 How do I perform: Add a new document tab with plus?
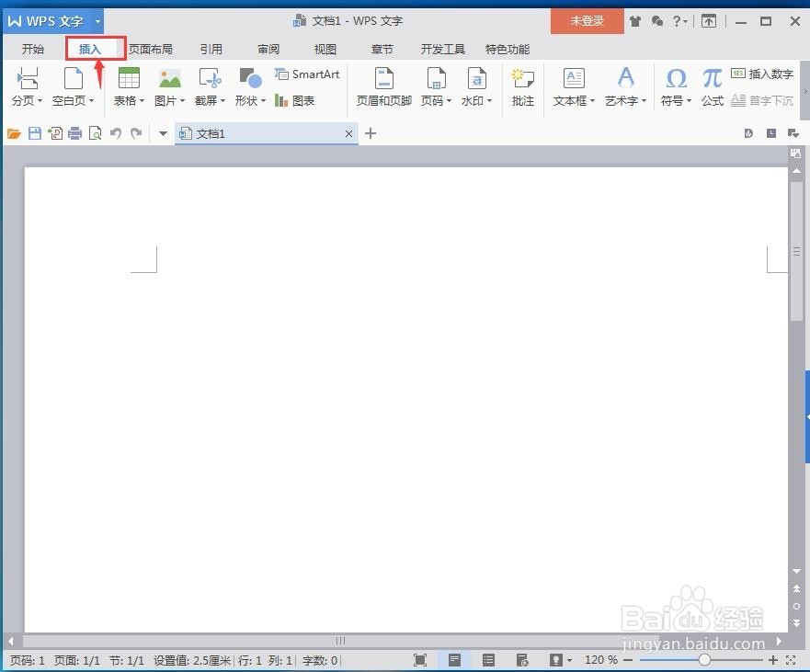(371, 134)
